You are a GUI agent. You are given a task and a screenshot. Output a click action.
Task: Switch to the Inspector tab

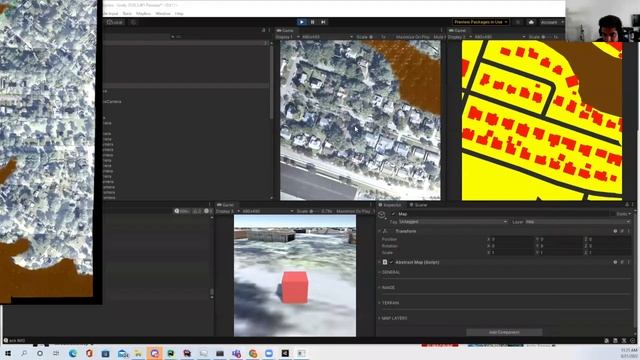390,205
